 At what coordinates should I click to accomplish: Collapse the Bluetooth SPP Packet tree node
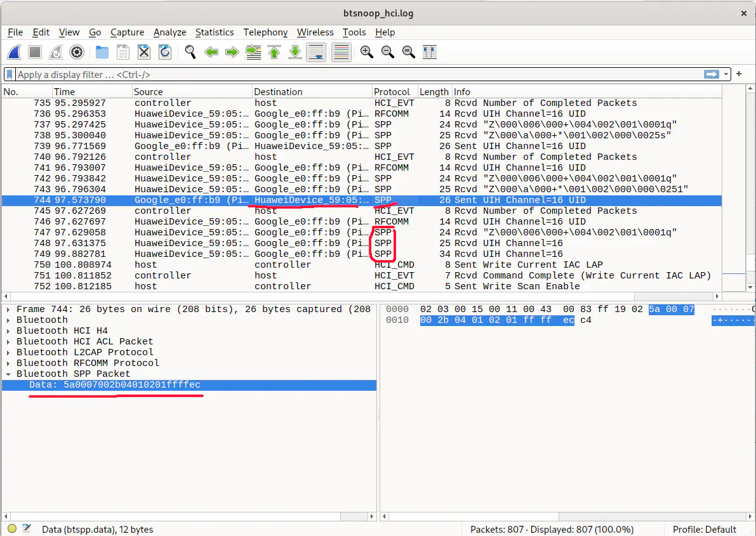(x=9, y=374)
